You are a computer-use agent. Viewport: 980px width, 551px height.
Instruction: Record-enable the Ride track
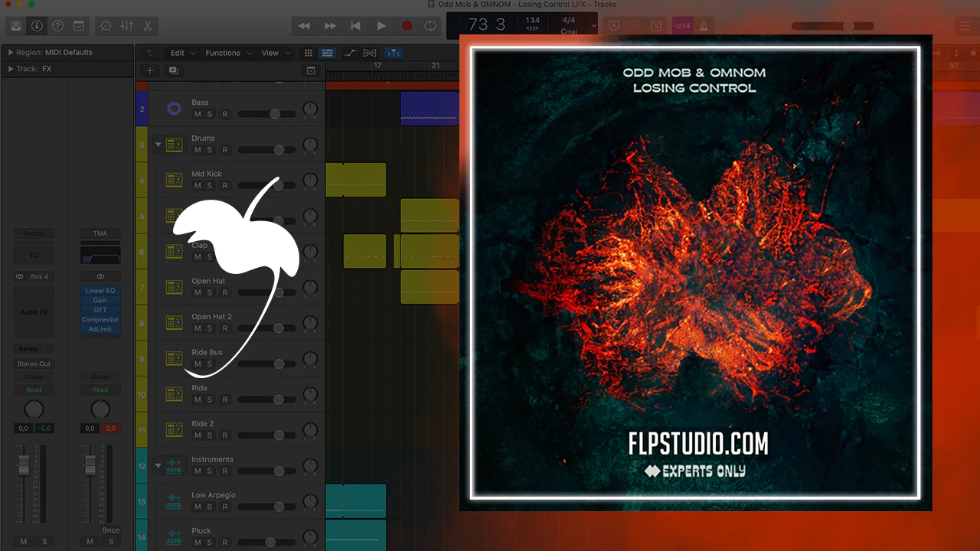click(225, 399)
